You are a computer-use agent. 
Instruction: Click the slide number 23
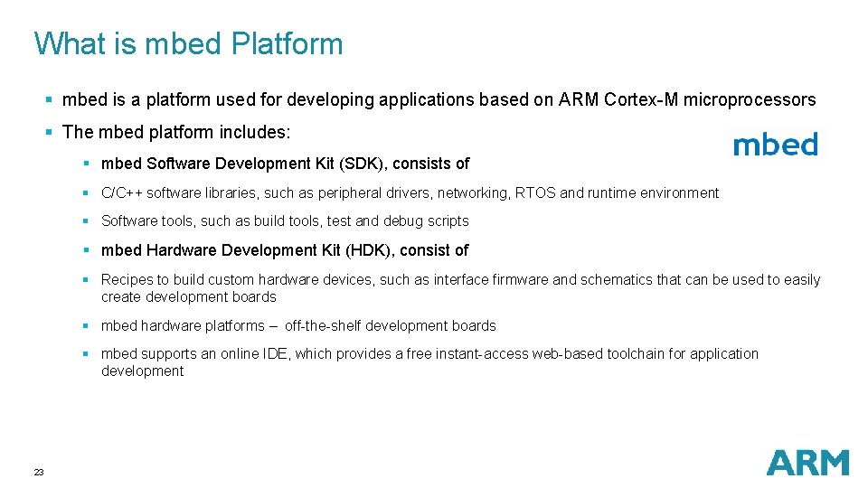(39, 472)
